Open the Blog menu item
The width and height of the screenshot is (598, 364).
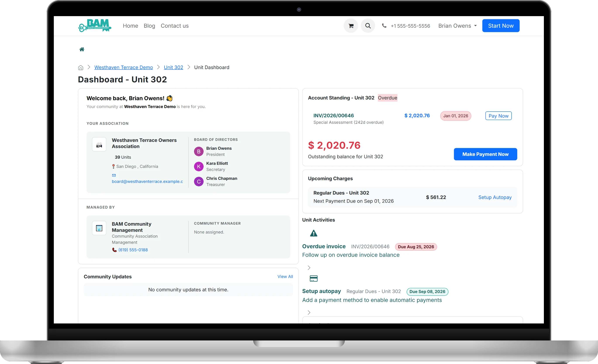[x=149, y=26]
